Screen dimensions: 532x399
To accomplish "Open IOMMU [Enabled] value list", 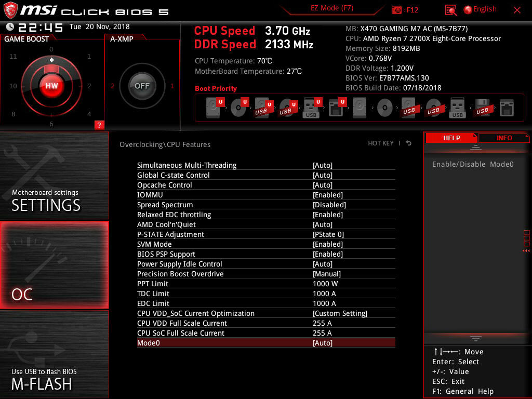I will (328, 195).
